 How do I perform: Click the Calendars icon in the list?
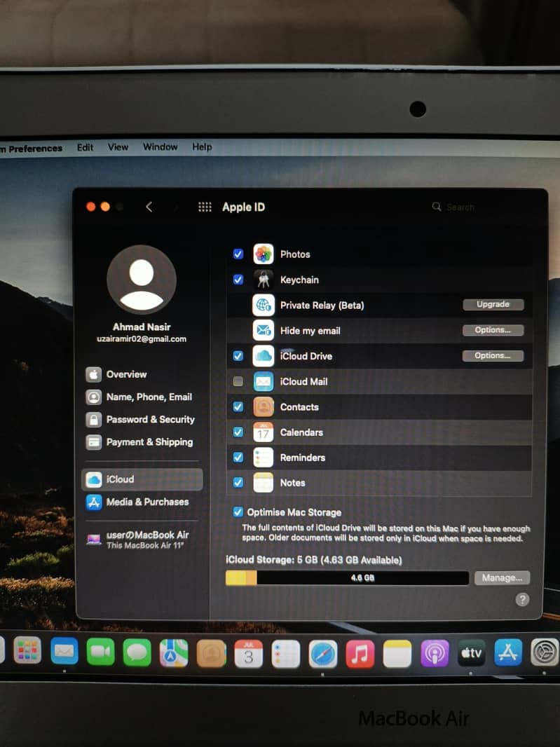pyautogui.click(x=263, y=432)
